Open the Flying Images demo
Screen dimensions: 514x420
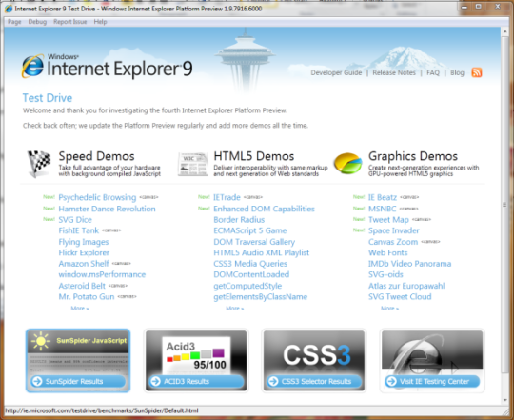pyautogui.click(x=84, y=242)
